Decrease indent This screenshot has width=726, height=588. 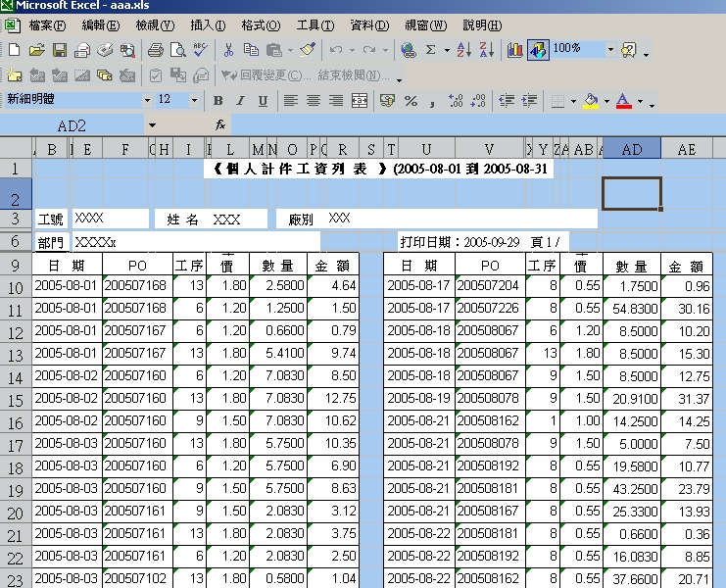click(507, 100)
